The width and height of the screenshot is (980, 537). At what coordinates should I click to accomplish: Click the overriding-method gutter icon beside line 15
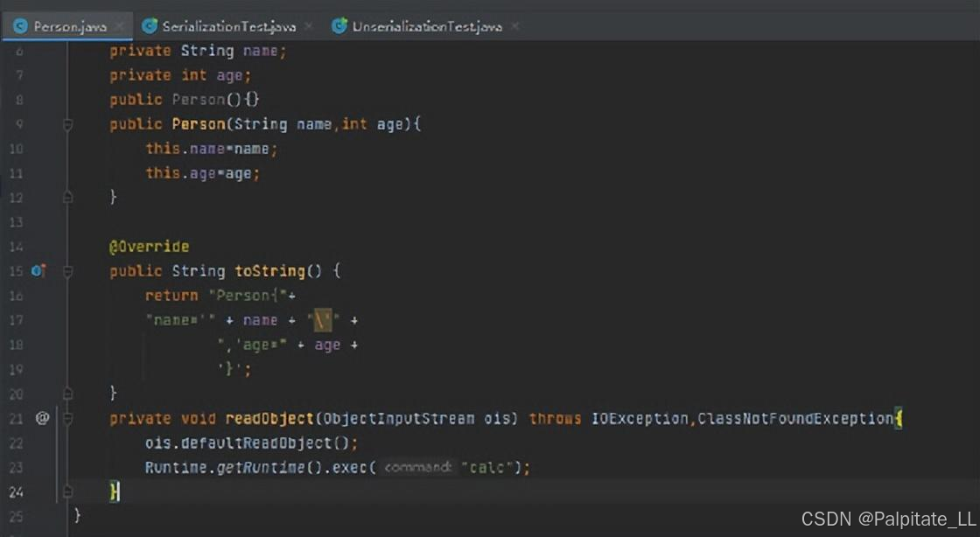(38, 271)
